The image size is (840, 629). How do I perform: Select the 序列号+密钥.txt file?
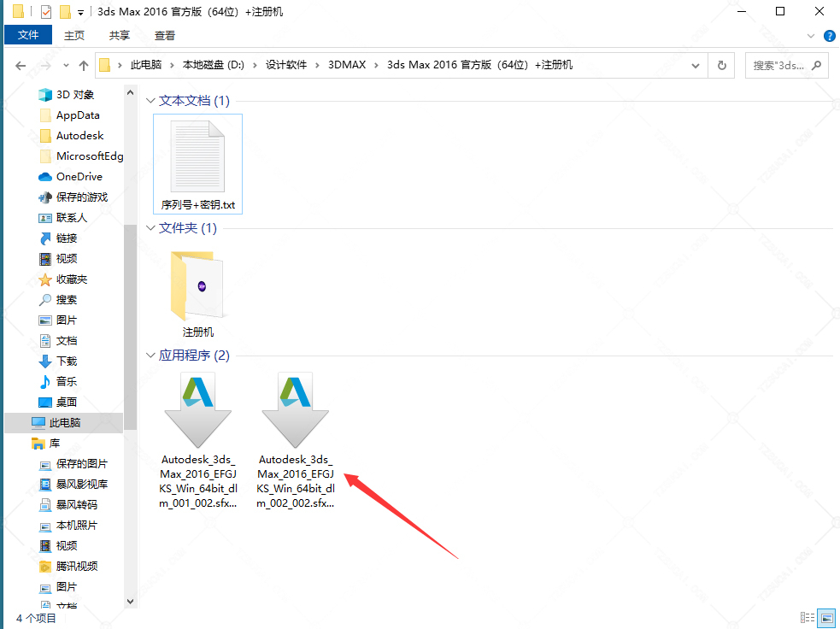click(197, 164)
